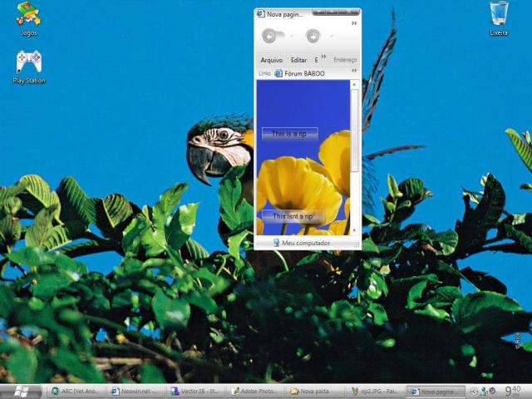Click the browser Back arrow button
Screen dimensions: 532x399
[269, 36]
